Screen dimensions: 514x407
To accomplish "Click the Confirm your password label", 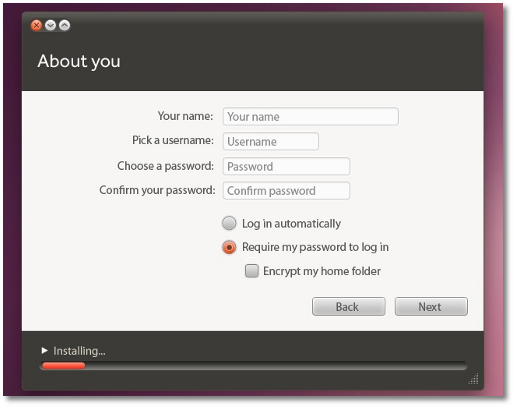I will pyautogui.click(x=157, y=190).
